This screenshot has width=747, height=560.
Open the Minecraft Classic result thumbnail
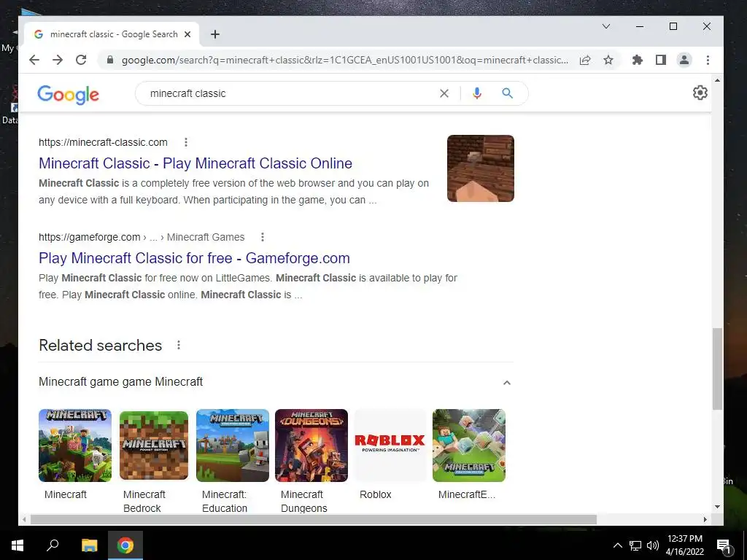[480, 168]
